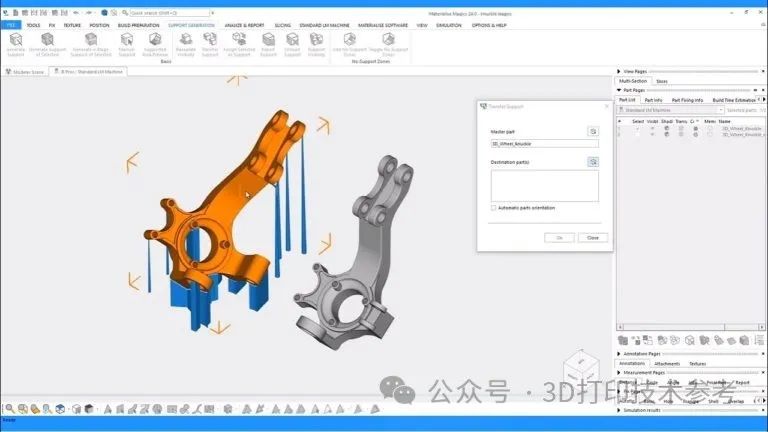Click Assign Selected as Support icon
Screen dimensions: 768x432
(239, 40)
